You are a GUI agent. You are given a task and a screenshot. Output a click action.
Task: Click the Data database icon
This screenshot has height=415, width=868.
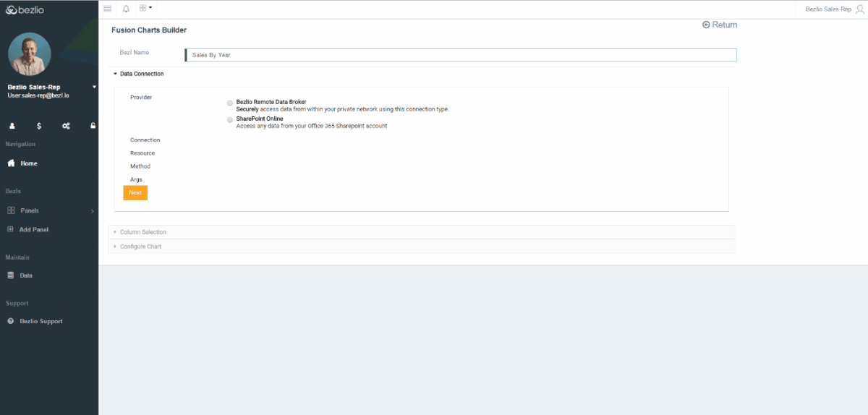[11, 275]
